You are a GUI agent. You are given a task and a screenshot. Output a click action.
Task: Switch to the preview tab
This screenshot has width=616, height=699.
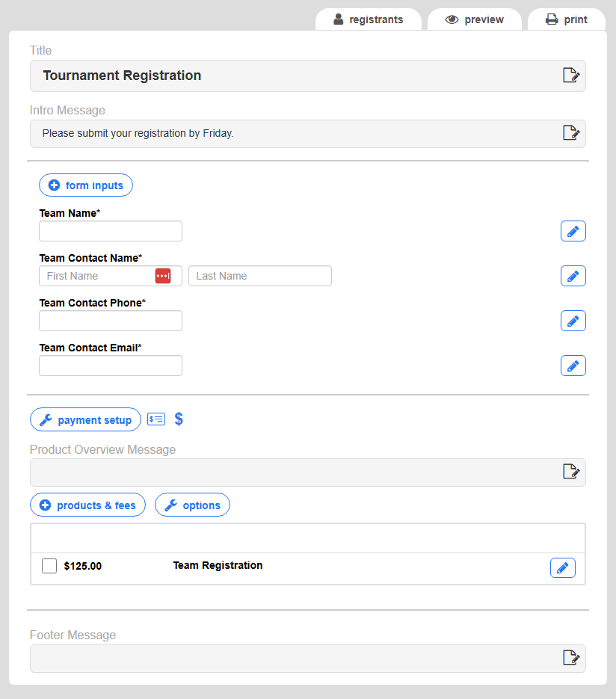(475, 19)
